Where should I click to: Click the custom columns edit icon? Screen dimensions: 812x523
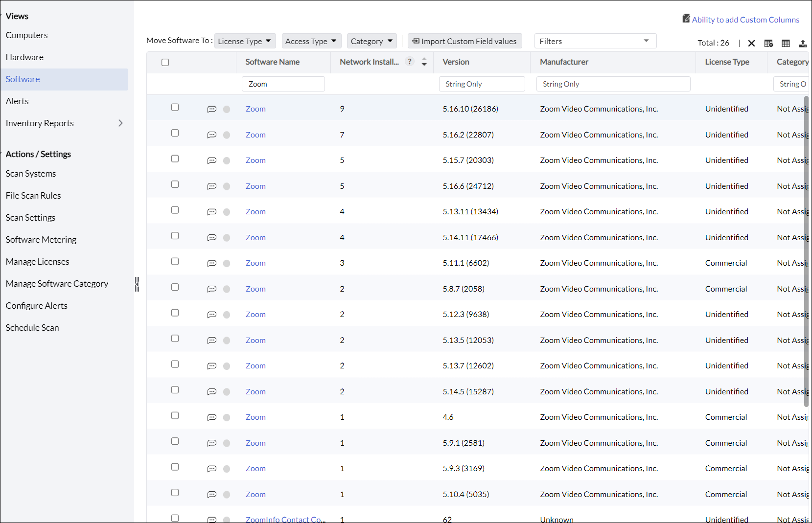(686, 19)
